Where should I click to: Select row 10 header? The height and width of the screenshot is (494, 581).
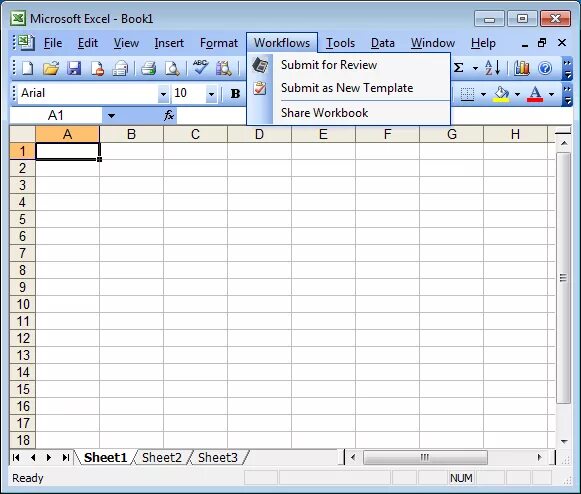23,304
